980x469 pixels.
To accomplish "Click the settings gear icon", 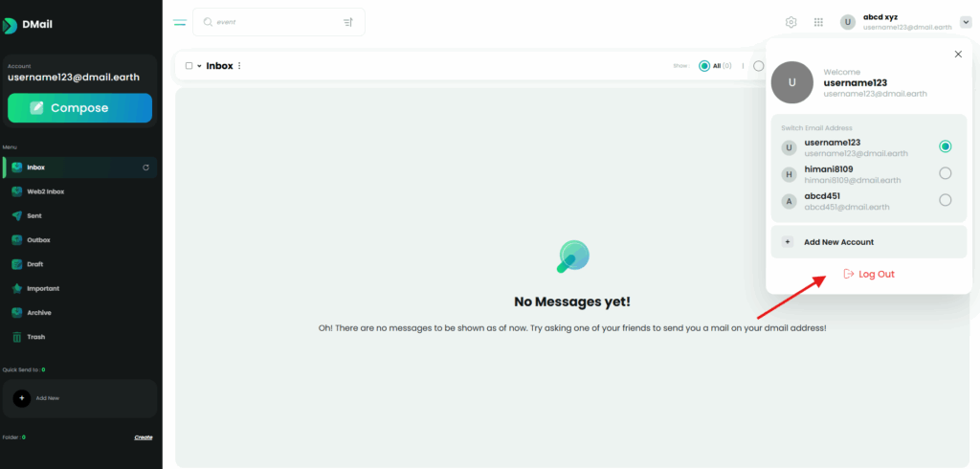I will coord(791,22).
